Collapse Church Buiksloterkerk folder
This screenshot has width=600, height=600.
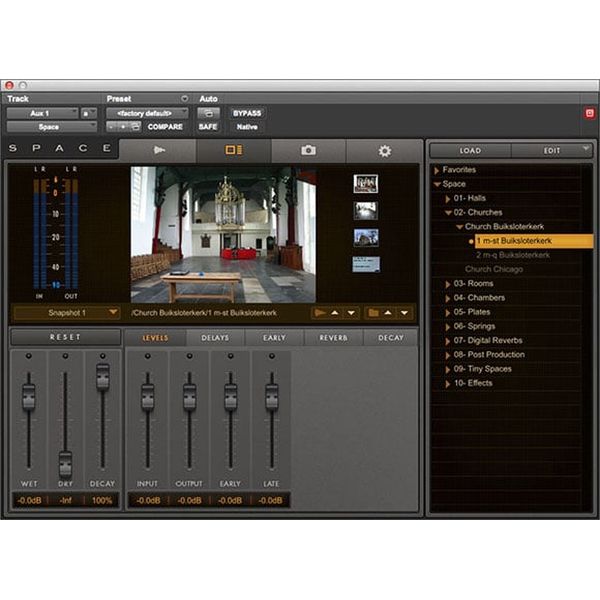460,227
